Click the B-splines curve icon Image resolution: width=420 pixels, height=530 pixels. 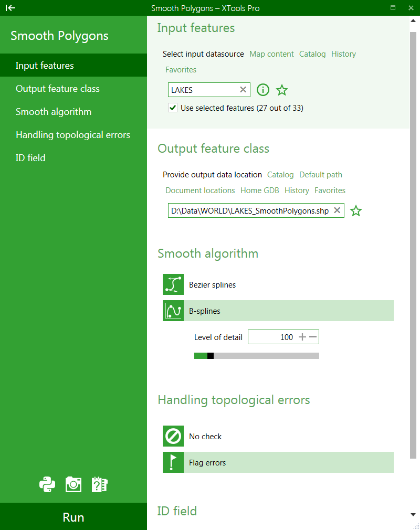click(173, 311)
